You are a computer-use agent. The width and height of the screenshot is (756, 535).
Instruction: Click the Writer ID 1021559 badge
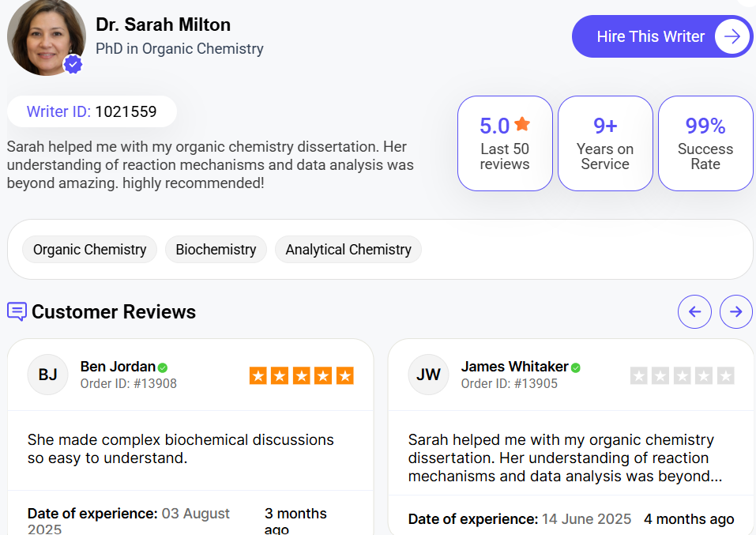92,111
